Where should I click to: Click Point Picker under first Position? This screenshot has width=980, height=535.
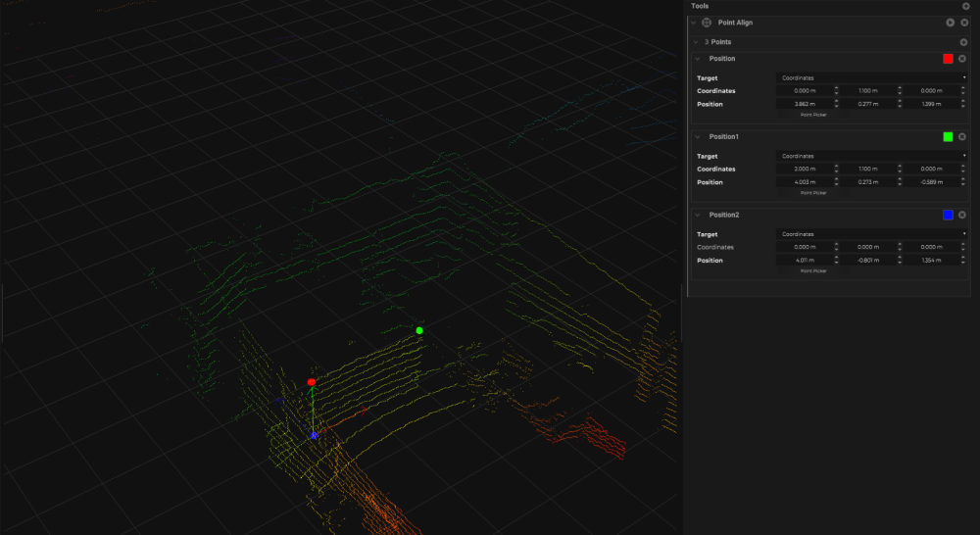(x=813, y=115)
